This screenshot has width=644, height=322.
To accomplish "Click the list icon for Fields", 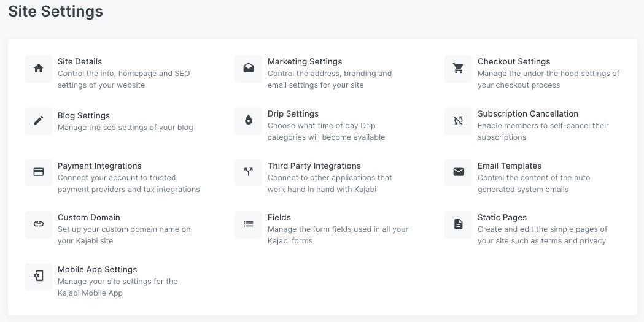I will [249, 224].
